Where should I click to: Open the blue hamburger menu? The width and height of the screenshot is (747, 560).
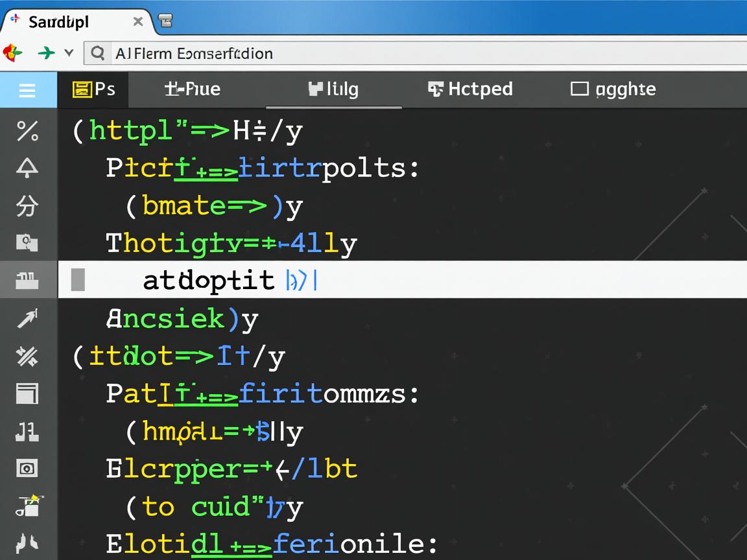click(27, 89)
